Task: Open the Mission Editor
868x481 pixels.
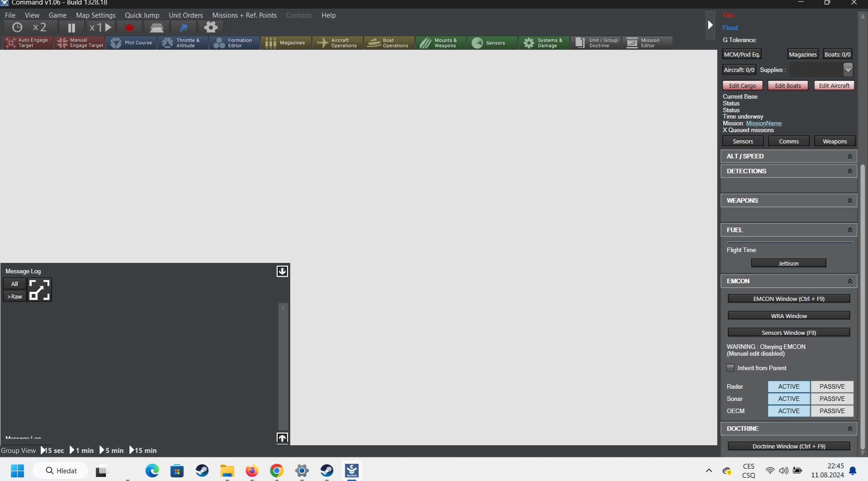Action: [x=647, y=43]
